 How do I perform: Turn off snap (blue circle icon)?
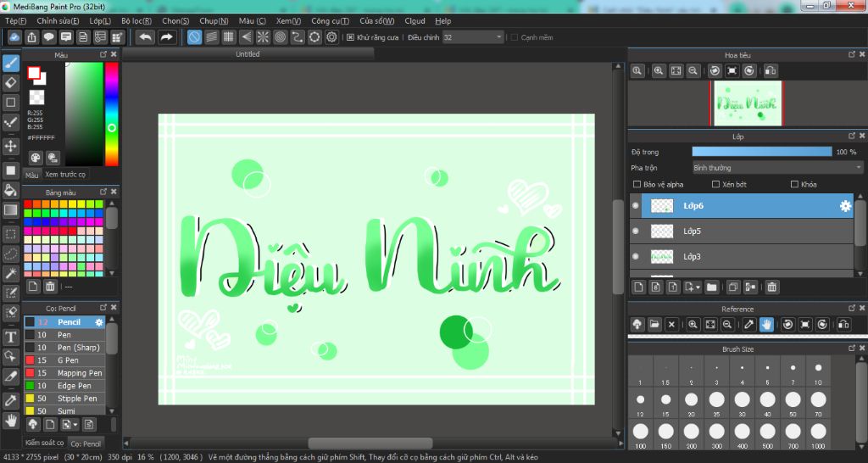194,37
